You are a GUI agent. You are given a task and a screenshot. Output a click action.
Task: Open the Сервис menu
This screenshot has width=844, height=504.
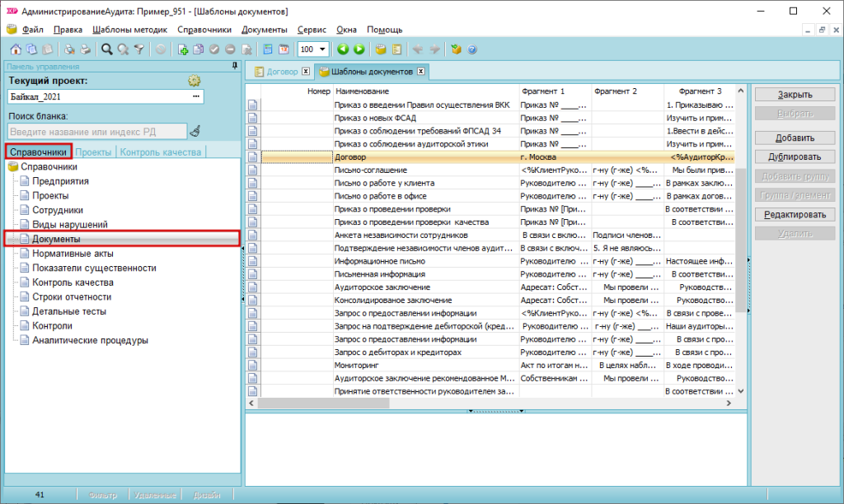312,30
